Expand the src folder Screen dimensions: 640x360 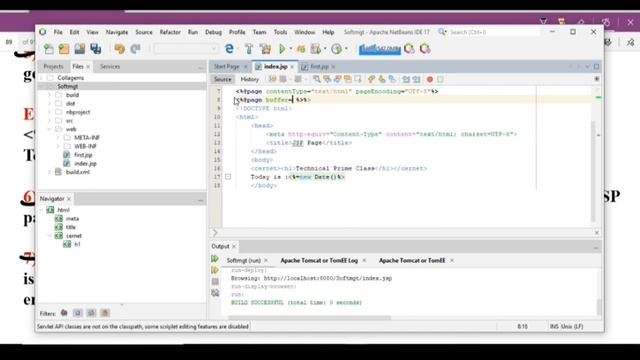50,120
